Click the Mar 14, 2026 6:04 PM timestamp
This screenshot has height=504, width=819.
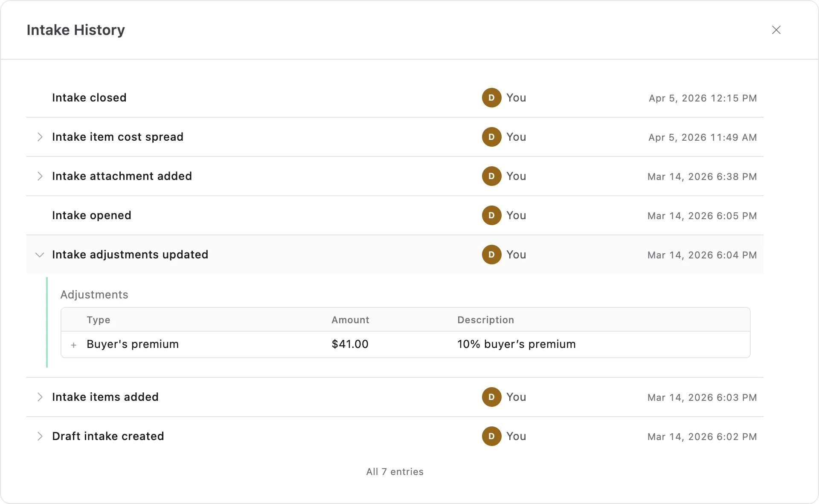pyautogui.click(x=702, y=255)
